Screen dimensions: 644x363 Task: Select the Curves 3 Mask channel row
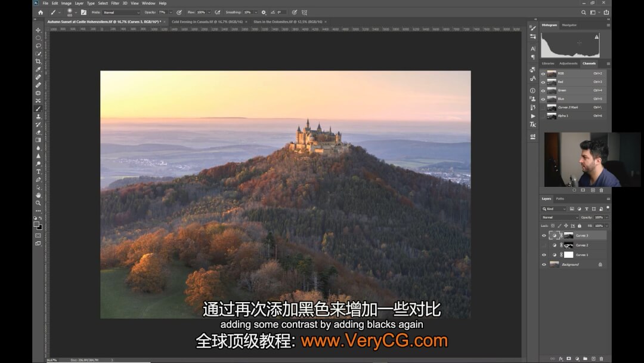pyautogui.click(x=574, y=107)
